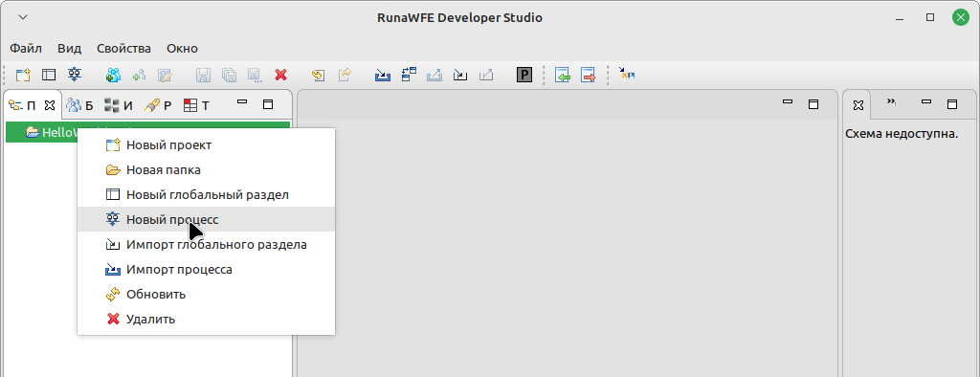This screenshot has height=377, width=980.
Task: Switch to the Т tab with table icon
Action: (x=196, y=105)
